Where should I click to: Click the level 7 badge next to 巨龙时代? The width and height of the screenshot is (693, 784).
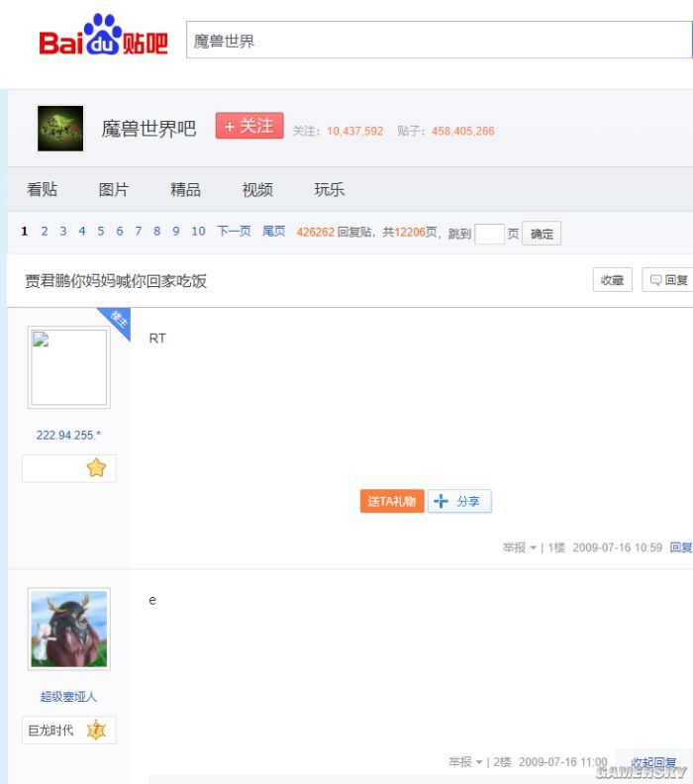[x=96, y=730]
